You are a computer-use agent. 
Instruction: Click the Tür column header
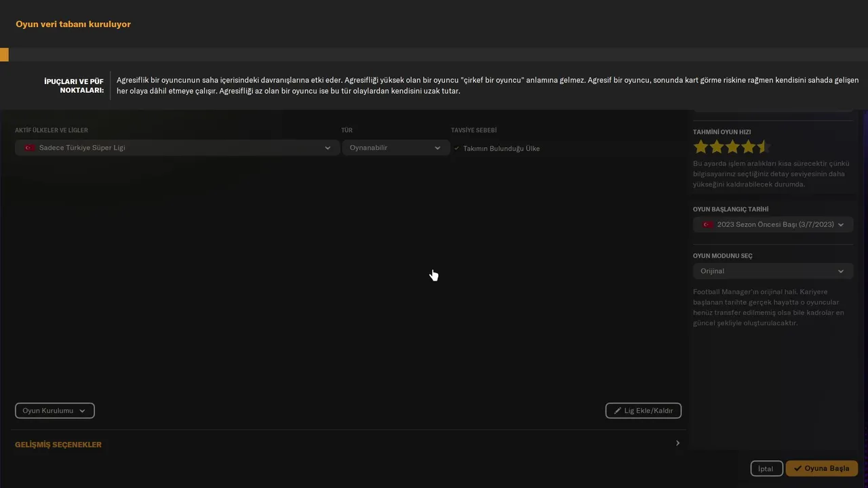coord(347,130)
